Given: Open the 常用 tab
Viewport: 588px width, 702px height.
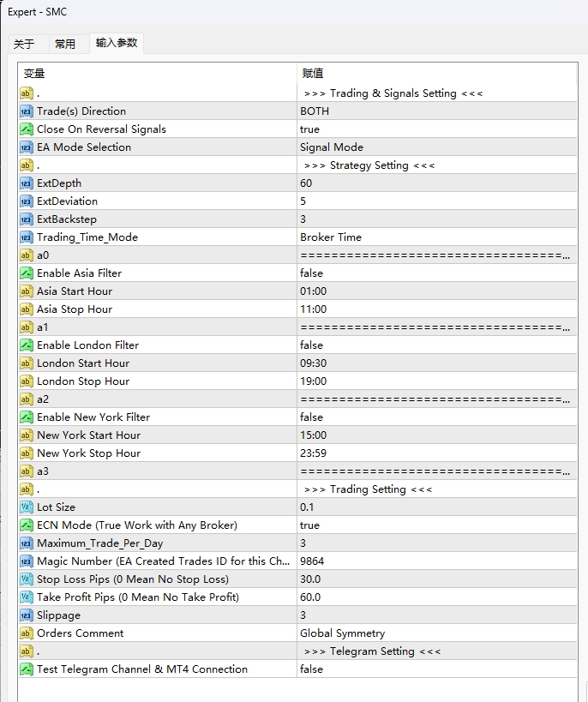Looking at the screenshot, I should [65, 44].
